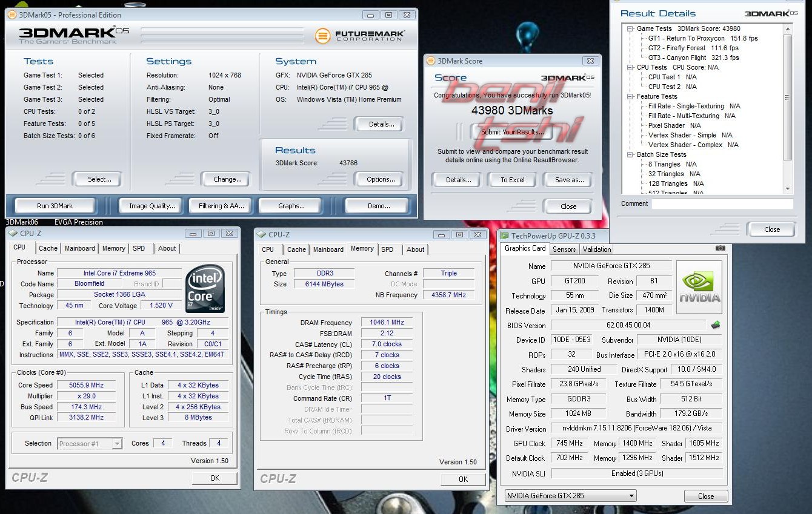
Task: Open About tab in CPU-Z Memory window
Action: pyautogui.click(x=415, y=249)
